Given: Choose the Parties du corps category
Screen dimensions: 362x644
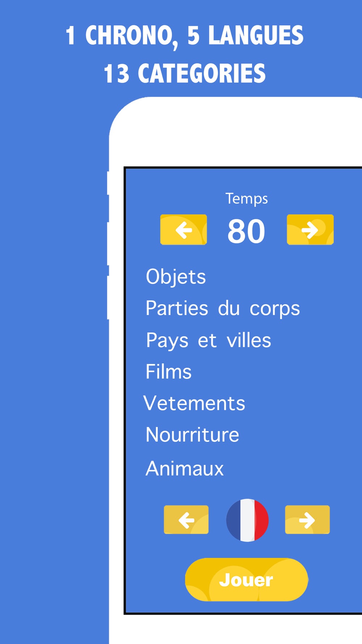Looking at the screenshot, I should [223, 309].
